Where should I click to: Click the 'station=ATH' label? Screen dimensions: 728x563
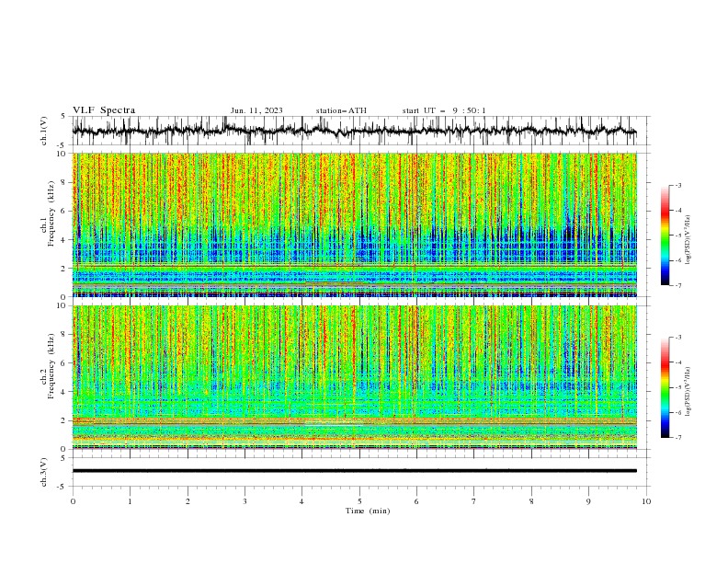(341, 110)
